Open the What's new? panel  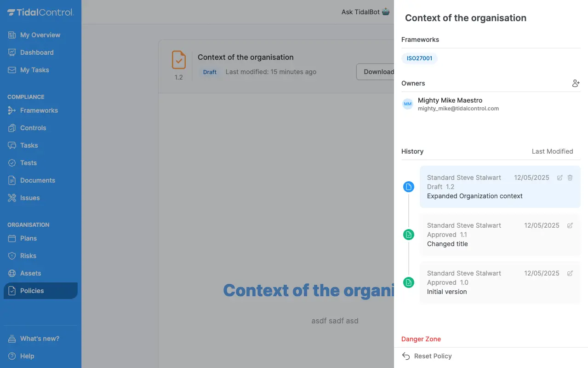(x=40, y=339)
